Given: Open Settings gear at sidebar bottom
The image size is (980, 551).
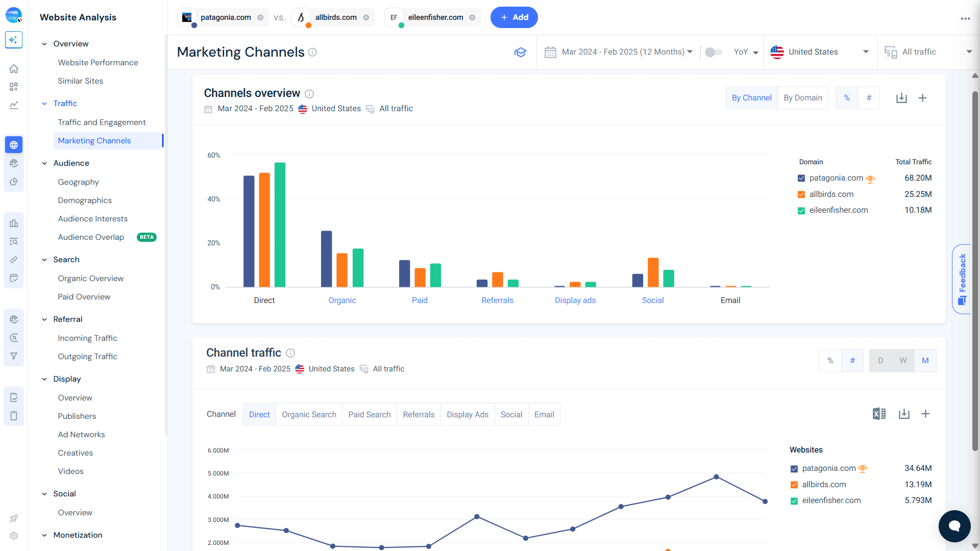Looking at the screenshot, I should [x=14, y=536].
